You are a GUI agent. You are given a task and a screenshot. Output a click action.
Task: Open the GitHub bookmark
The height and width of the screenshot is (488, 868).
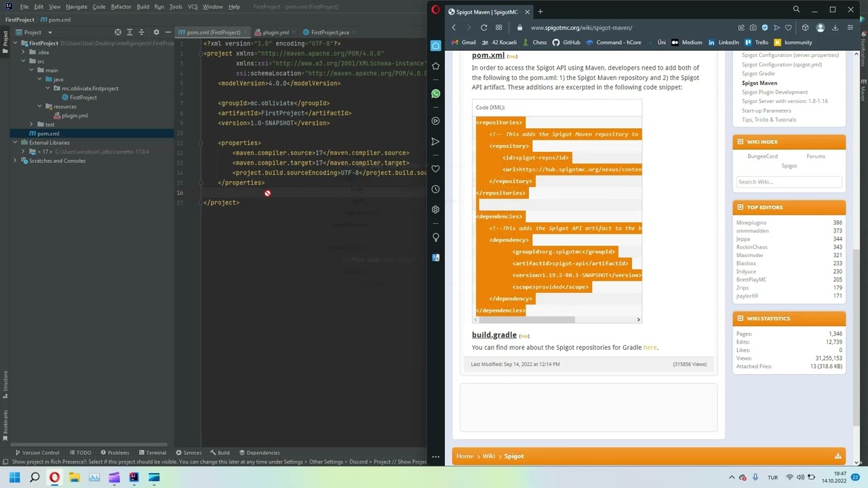coord(566,43)
